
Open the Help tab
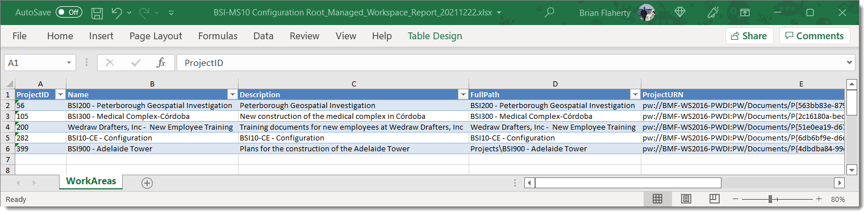pyautogui.click(x=382, y=36)
